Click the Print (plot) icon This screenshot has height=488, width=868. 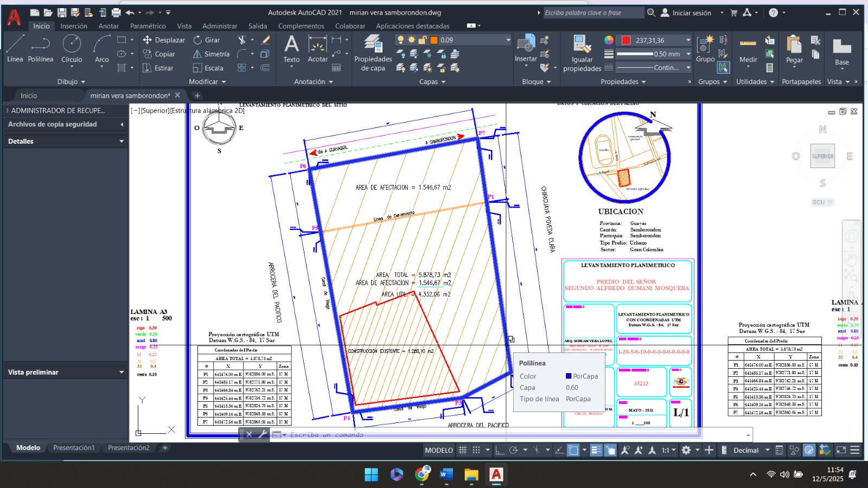pos(116,12)
